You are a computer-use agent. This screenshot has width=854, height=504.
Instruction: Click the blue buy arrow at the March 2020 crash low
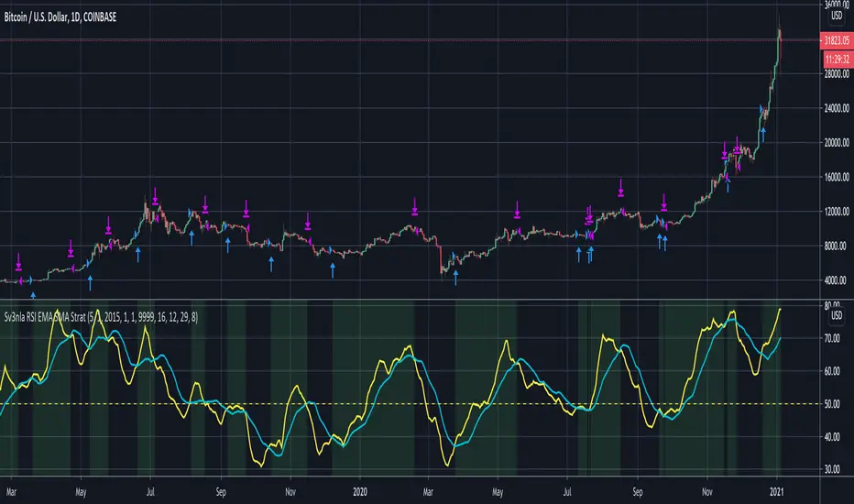tap(455, 279)
